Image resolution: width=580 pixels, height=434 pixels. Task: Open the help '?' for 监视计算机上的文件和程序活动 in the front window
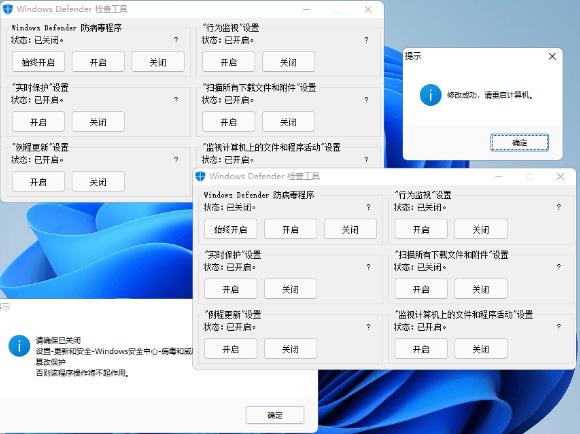click(559, 327)
